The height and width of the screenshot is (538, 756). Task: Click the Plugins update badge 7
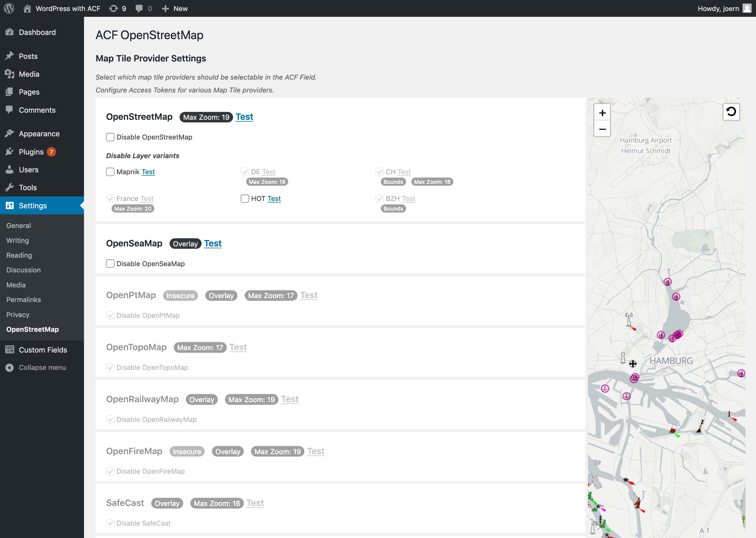pyautogui.click(x=51, y=152)
